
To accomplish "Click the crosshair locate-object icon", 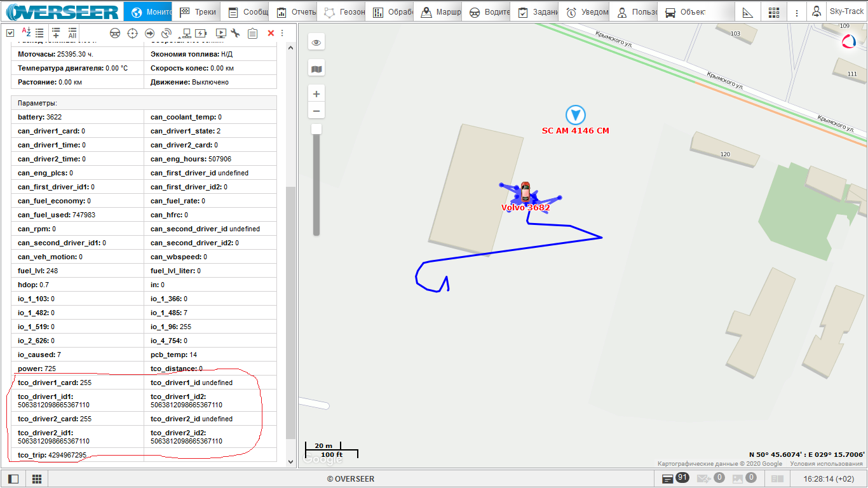I will coord(132,34).
